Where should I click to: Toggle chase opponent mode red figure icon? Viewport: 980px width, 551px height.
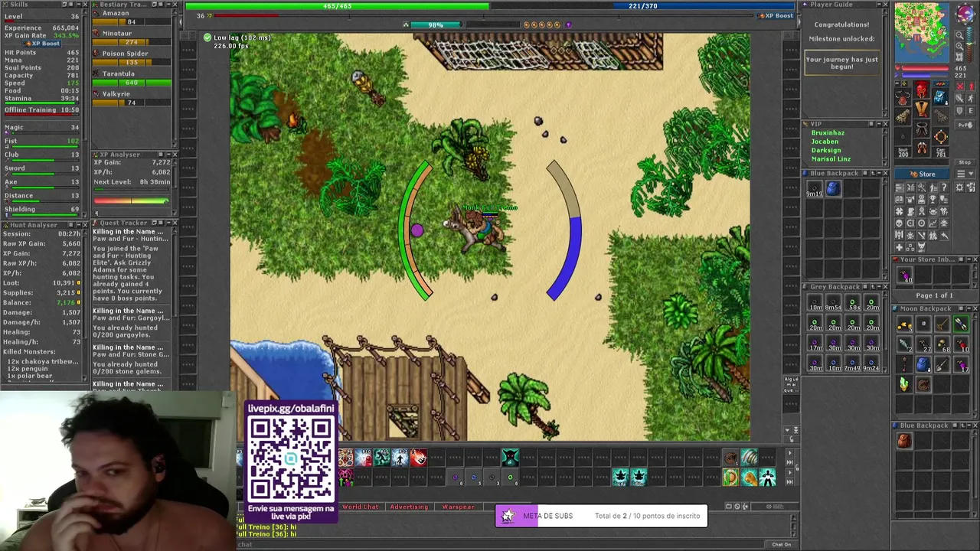click(972, 86)
